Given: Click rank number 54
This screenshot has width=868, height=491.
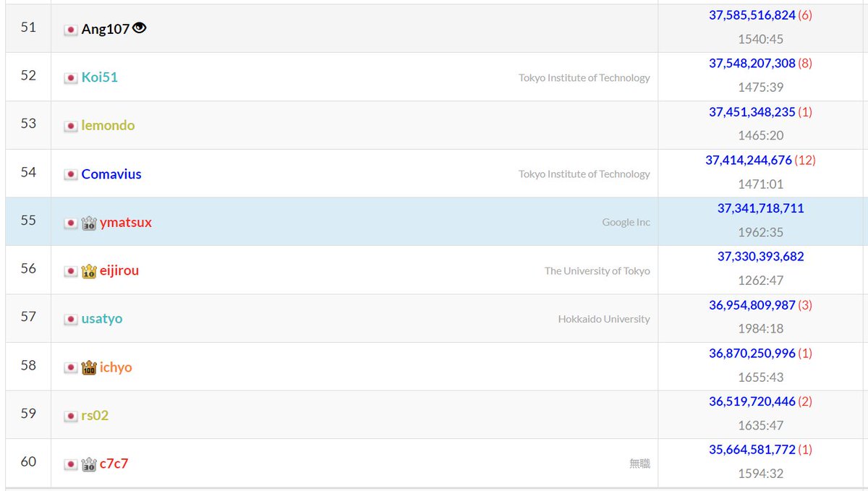Looking at the screenshot, I should pyautogui.click(x=28, y=172).
